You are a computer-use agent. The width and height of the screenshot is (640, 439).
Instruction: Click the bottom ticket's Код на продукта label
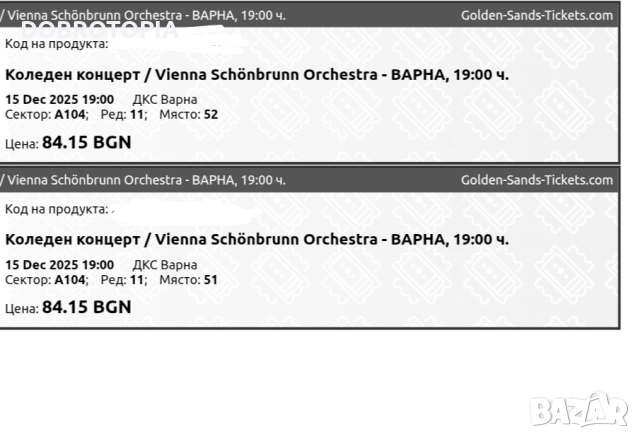pos(56,209)
